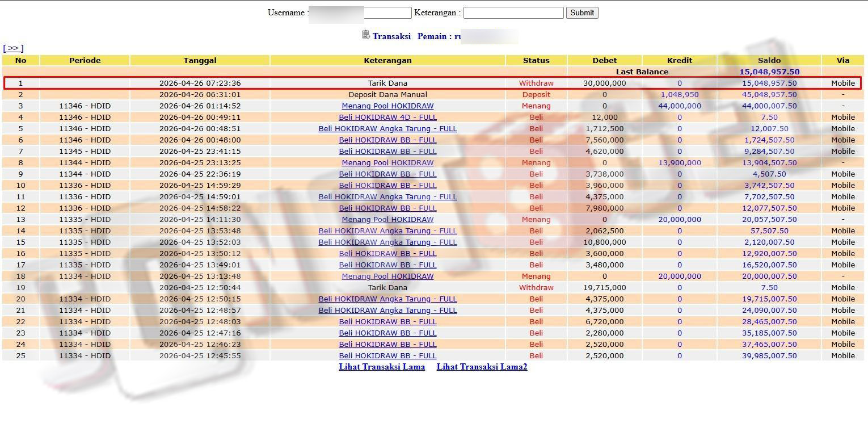Open Beli HOKIDRAW BB at 12:47:16

pos(387,333)
